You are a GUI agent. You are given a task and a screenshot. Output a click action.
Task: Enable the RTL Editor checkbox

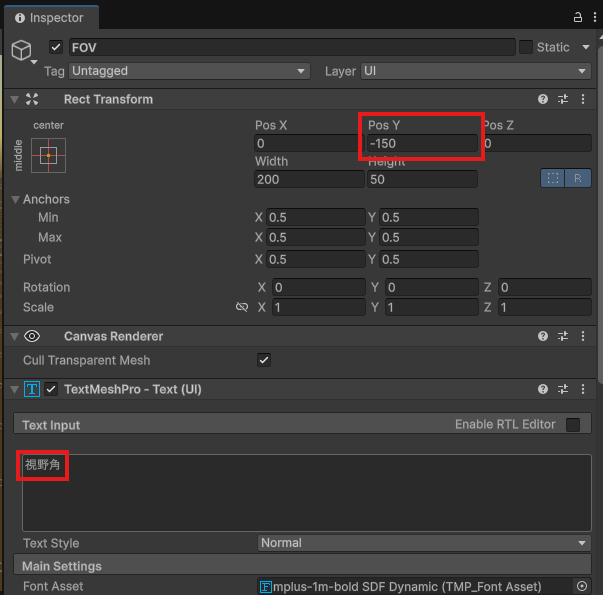point(573,425)
